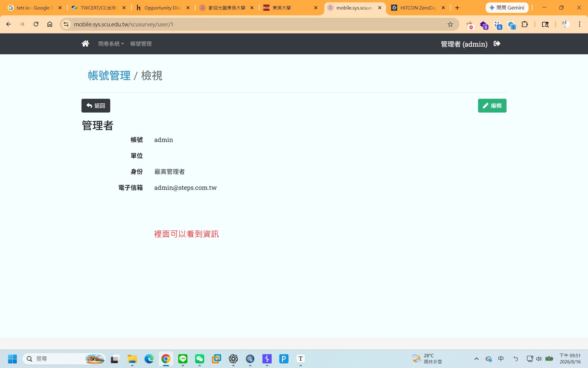Open ChatGPT from the taskbar
Viewport: 588px width, 368px height.
pos(233,358)
